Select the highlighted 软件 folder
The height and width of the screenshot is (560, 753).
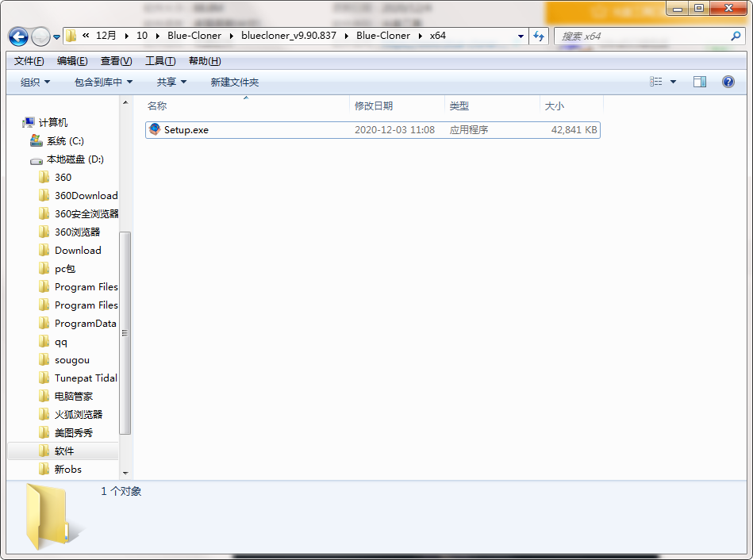(x=63, y=451)
